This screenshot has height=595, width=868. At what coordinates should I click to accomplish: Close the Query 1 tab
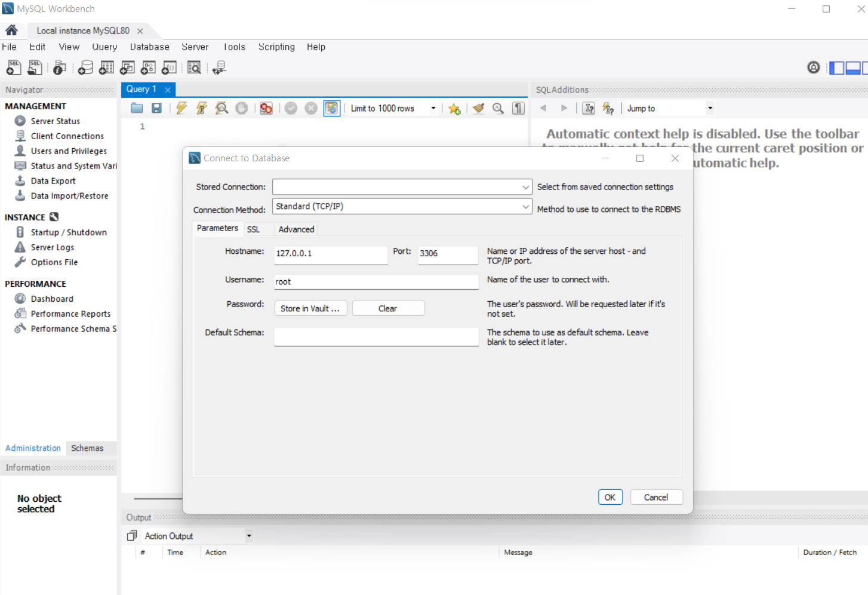click(x=168, y=90)
